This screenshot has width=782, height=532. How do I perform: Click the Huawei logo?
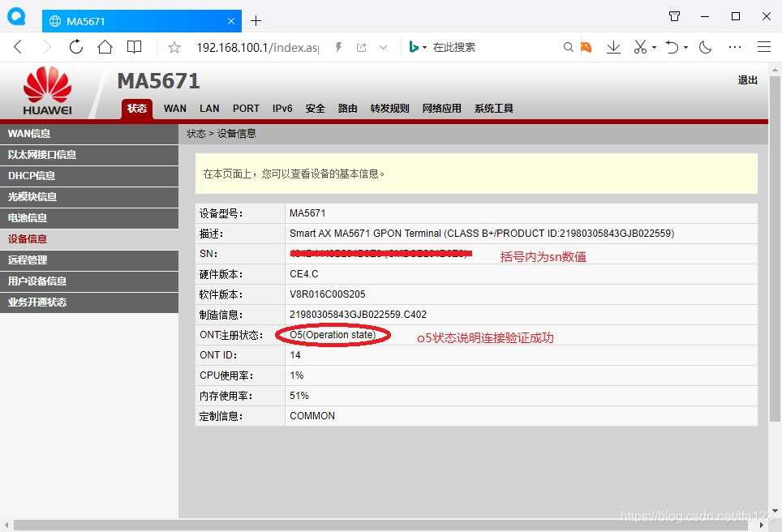tap(47, 91)
